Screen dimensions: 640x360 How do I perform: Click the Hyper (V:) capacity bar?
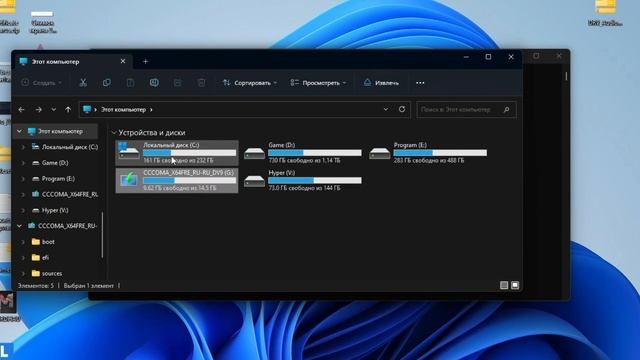[x=315, y=180]
